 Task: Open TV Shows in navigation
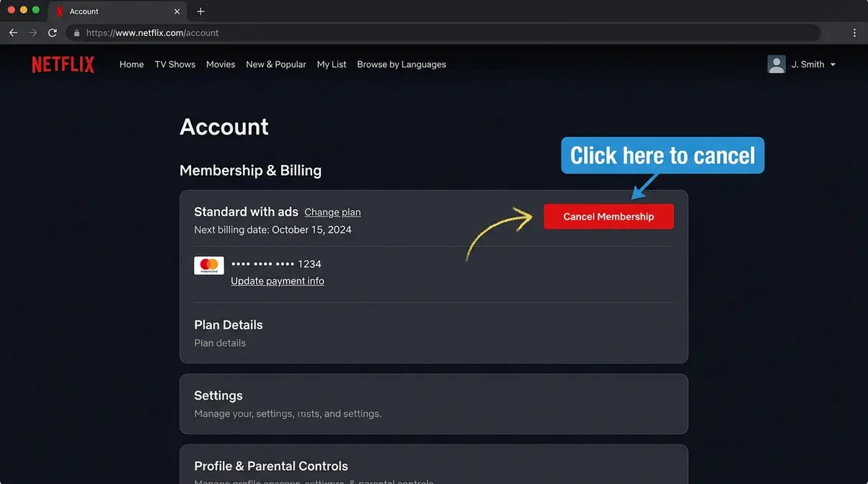(x=175, y=64)
